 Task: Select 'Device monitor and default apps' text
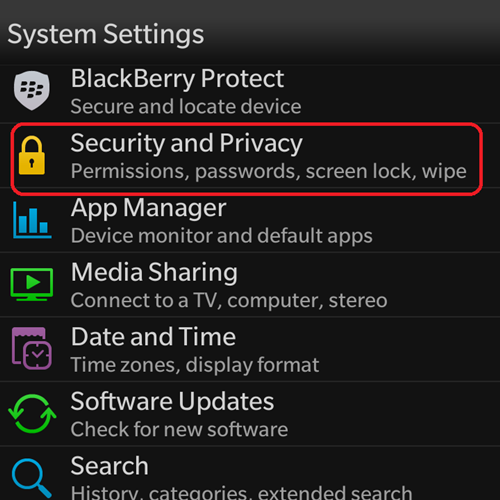[x=222, y=236]
